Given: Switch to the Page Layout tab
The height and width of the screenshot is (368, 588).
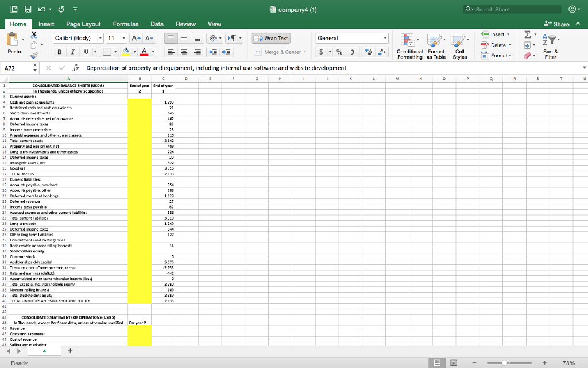Looking at the screenshot, I should point(83,24).
